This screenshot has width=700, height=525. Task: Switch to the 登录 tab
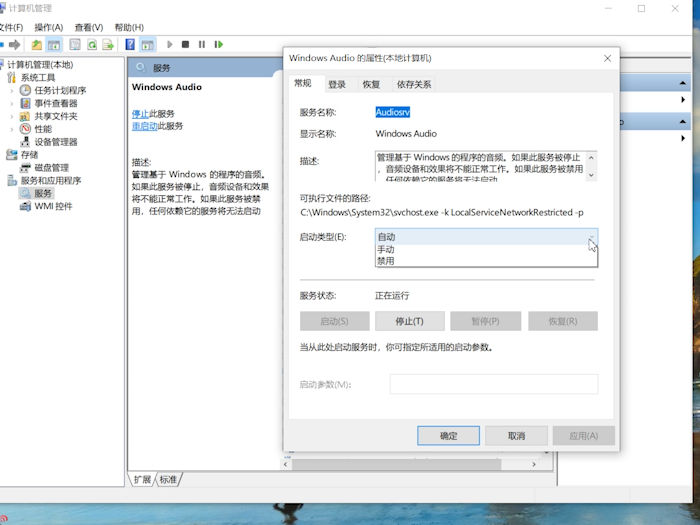[x=337, y=84]
